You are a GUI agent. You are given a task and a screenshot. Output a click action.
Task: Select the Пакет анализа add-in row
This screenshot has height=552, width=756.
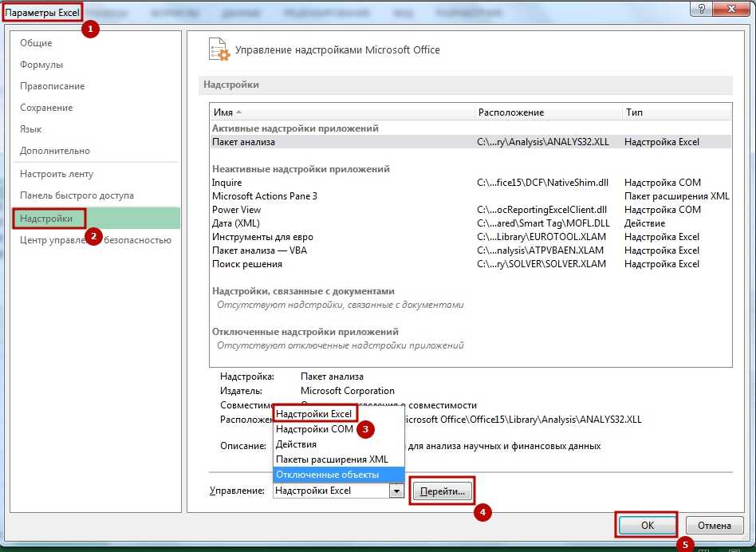(x=243, y=142)
